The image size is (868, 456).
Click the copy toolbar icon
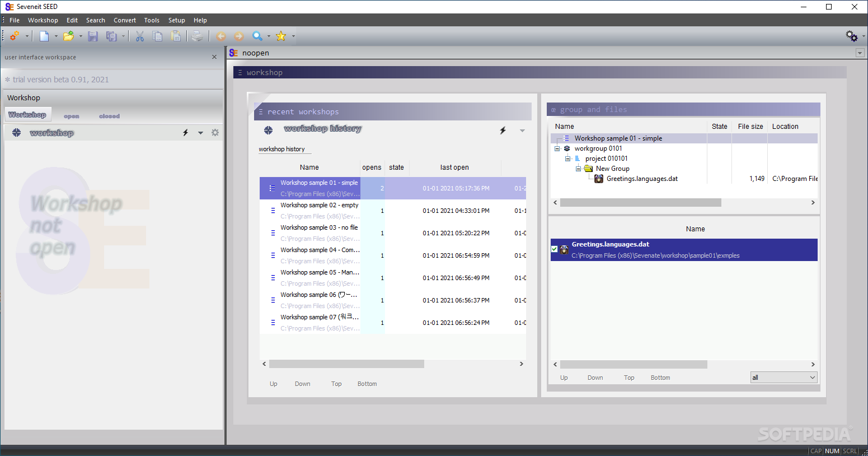(x=158, y=36)
